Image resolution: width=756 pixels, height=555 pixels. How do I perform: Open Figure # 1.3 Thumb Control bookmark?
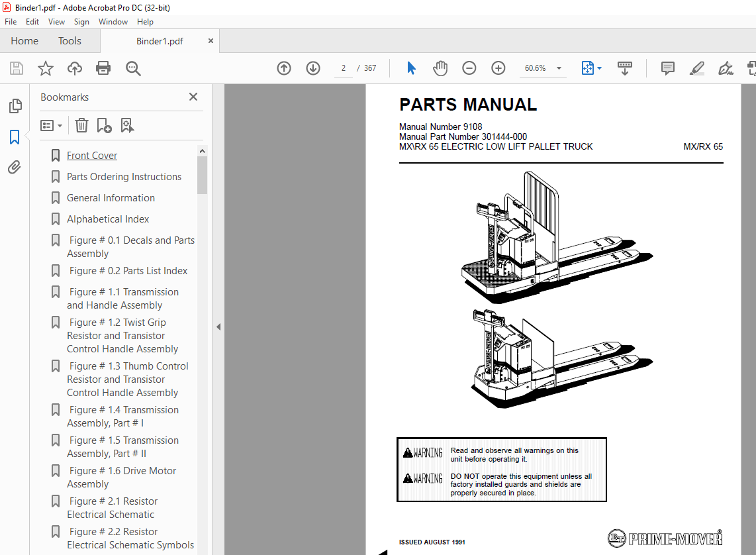128,379
